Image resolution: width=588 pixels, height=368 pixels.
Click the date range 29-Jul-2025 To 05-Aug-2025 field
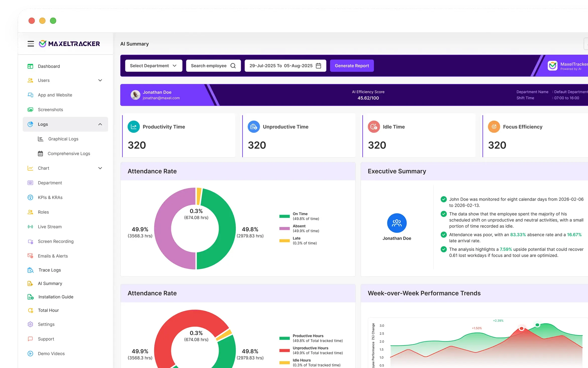point(285,66)
